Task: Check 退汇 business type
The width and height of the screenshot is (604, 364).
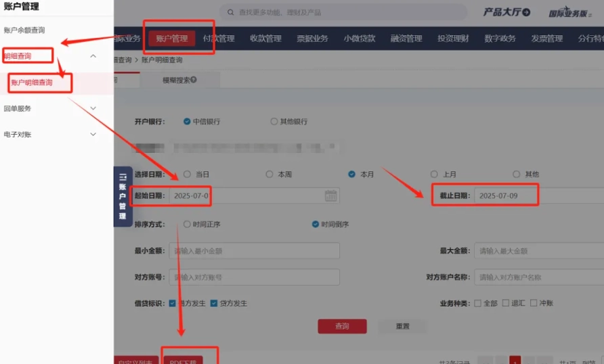Action: click(505, 303)
